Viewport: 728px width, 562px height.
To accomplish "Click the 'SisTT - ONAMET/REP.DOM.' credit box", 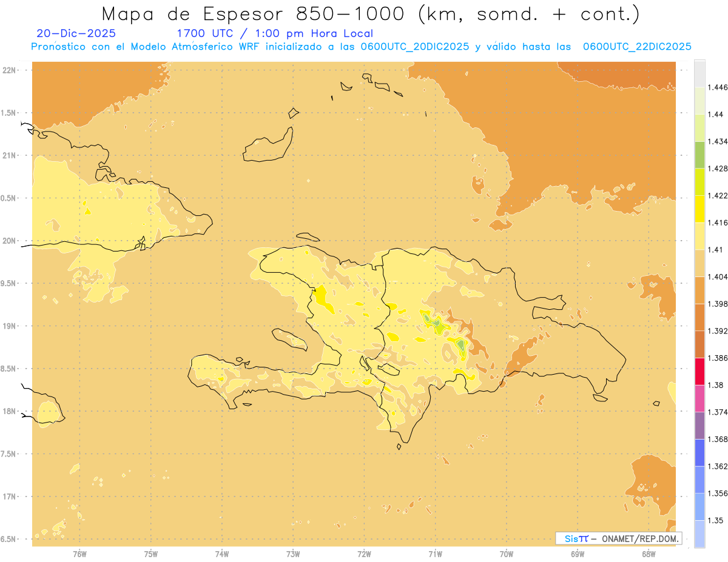I will click(x=619, y=538).
